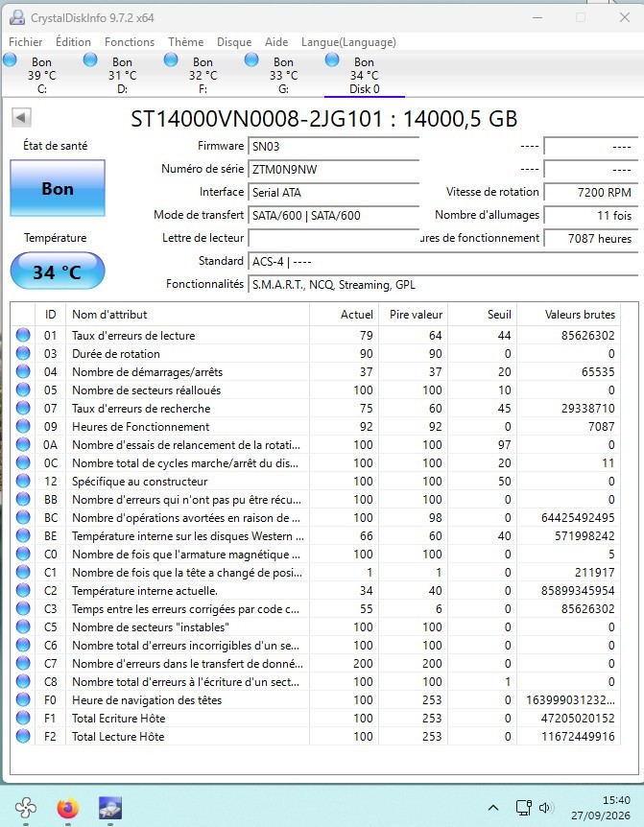The height and width of the screenshot is (827, 644).
Task: Select the Total Lecture Hôte row
Action: click(x=316, y=736)
